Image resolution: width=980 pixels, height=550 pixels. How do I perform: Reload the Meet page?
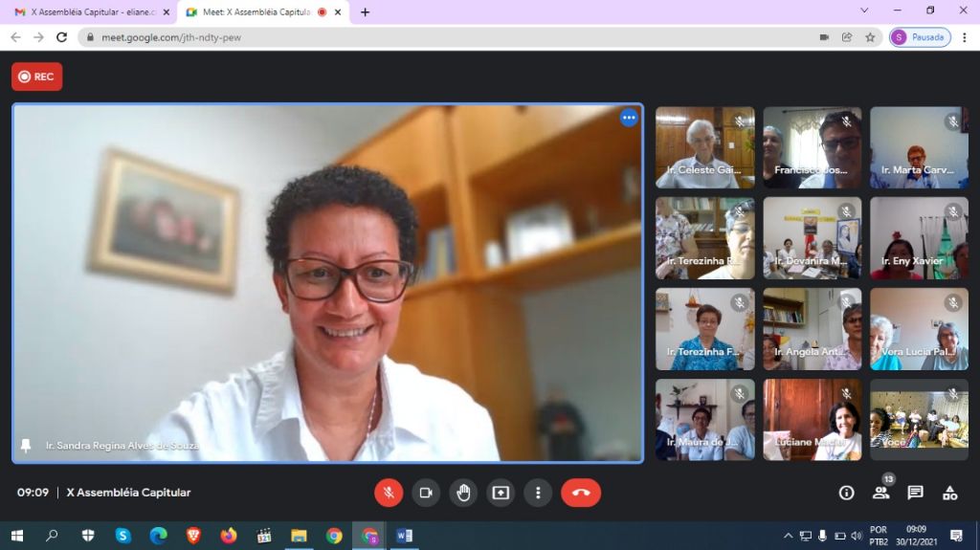(62, 37)
